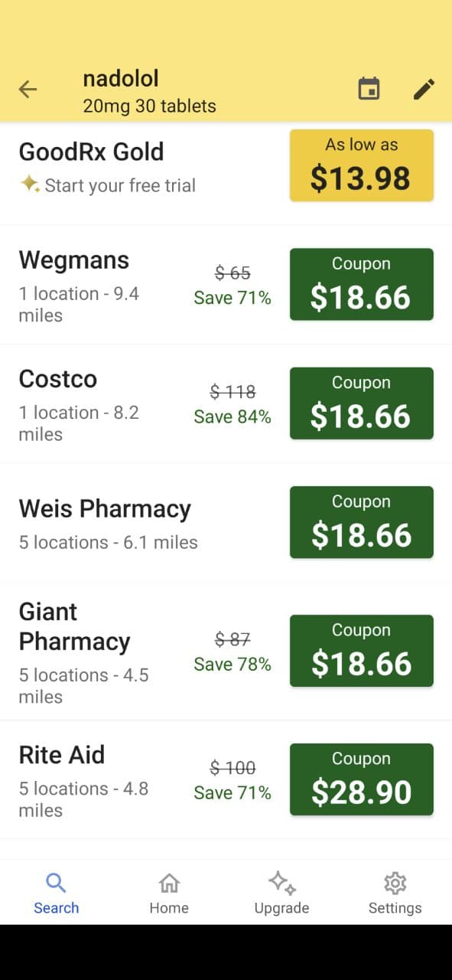
Task: Tap the back arrow icon
Action: point(28,89)
